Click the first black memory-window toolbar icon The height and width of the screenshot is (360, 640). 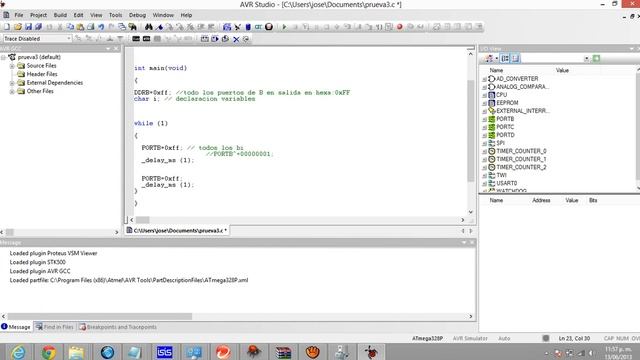[136, 39]
